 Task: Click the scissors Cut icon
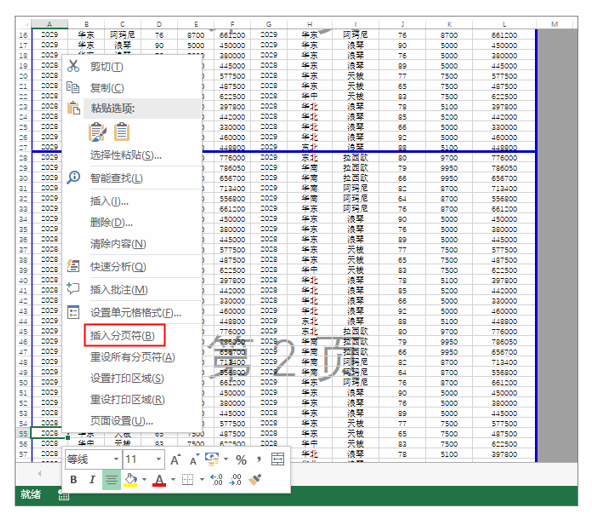point(73,66)
